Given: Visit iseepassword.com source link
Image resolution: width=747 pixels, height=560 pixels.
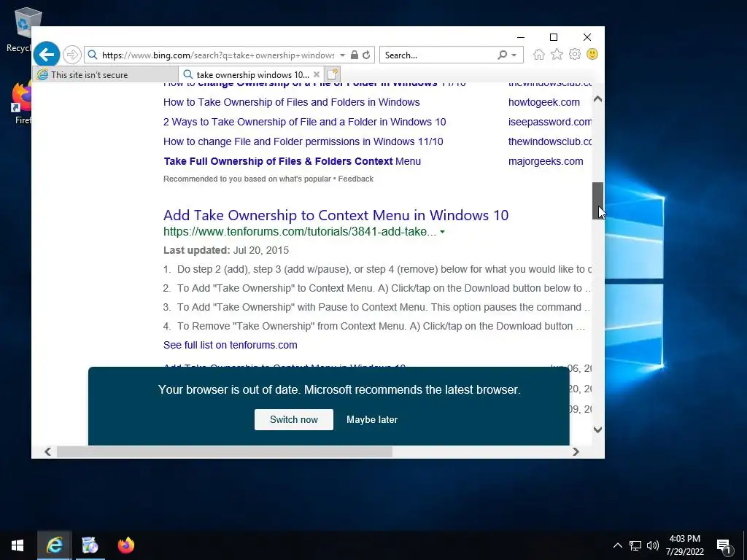Looking at the screenshot, I should pos(550,122).
